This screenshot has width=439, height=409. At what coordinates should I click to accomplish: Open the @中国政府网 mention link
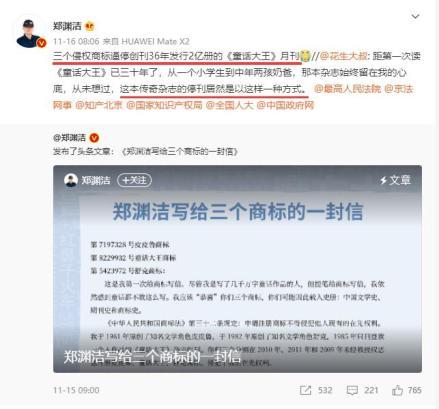coord(285,105)
